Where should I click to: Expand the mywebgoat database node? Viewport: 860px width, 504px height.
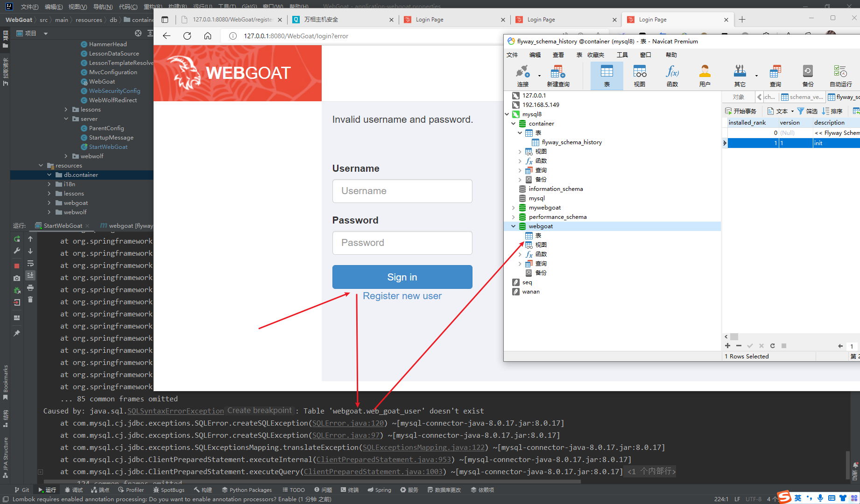[514, 208]
